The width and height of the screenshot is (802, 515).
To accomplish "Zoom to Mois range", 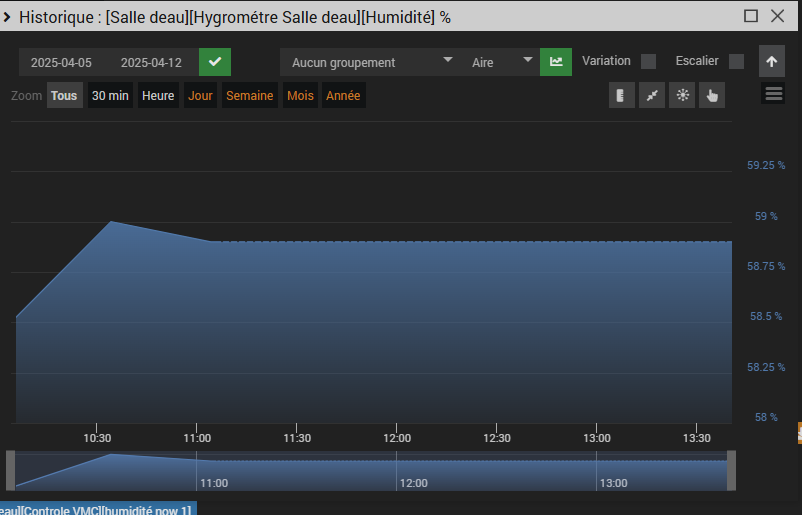I will point(300,95).
